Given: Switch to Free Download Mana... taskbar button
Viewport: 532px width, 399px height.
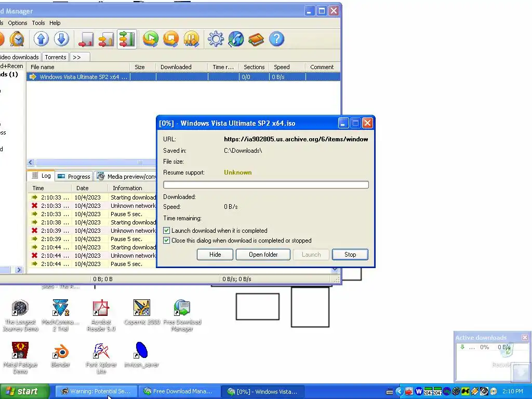Looking at the screenshot, I should click(179, 392).
